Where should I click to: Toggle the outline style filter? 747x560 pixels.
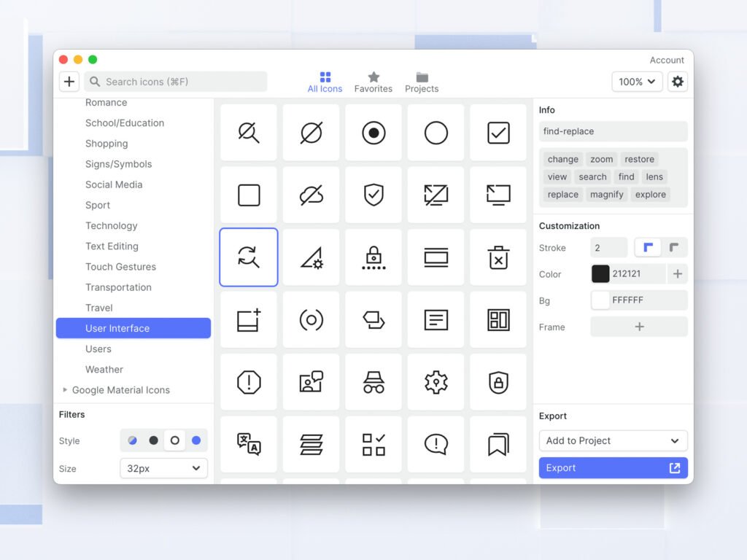(x=175, y=440)
